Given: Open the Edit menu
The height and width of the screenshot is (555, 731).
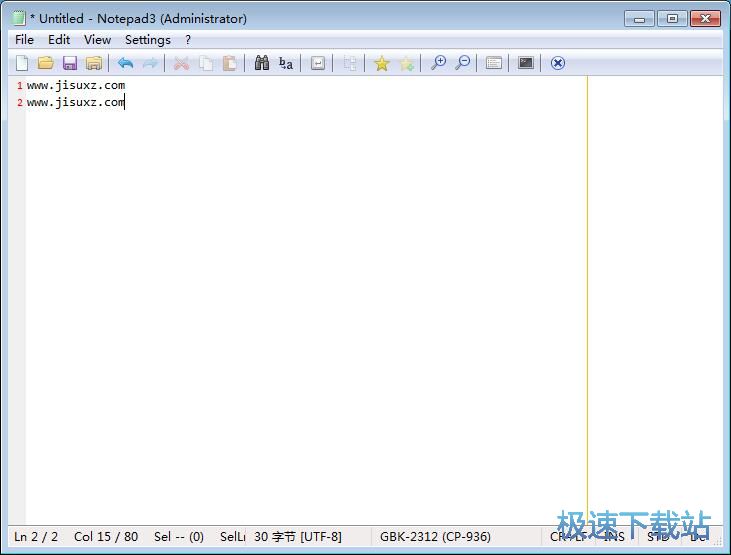Looking at the screenshot, I should pos(59,40).
